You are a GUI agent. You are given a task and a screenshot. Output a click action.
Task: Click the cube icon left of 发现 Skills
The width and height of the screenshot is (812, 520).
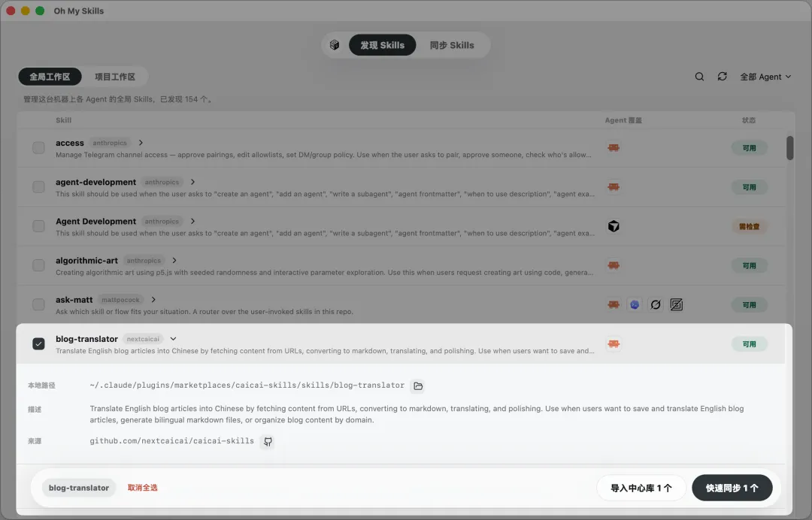click(335, 45)
